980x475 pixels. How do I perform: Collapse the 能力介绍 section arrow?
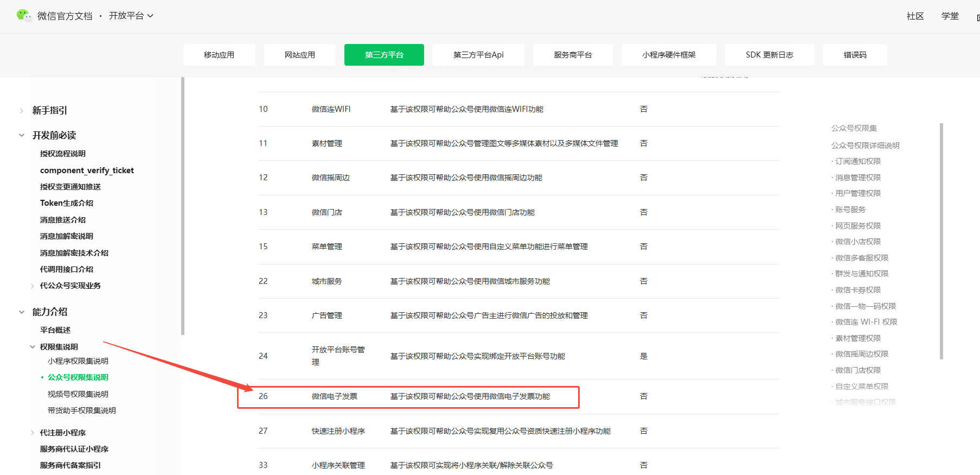(22, 312)
